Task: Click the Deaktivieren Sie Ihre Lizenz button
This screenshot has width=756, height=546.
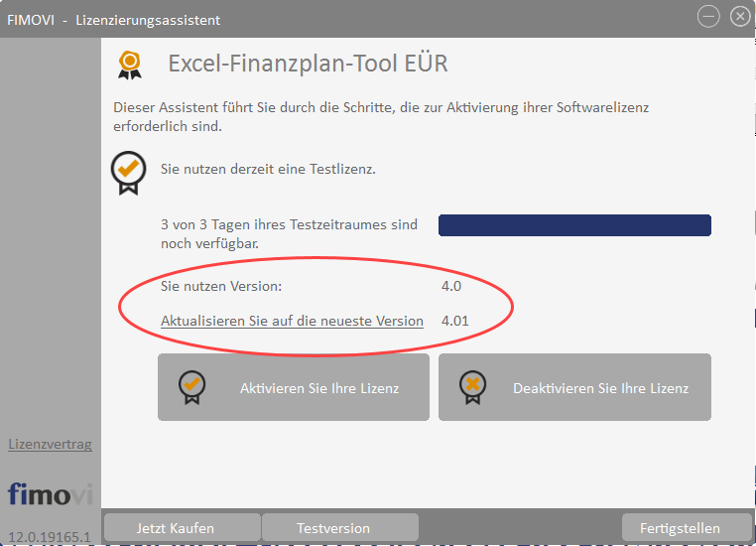Action: click(574, 387)
